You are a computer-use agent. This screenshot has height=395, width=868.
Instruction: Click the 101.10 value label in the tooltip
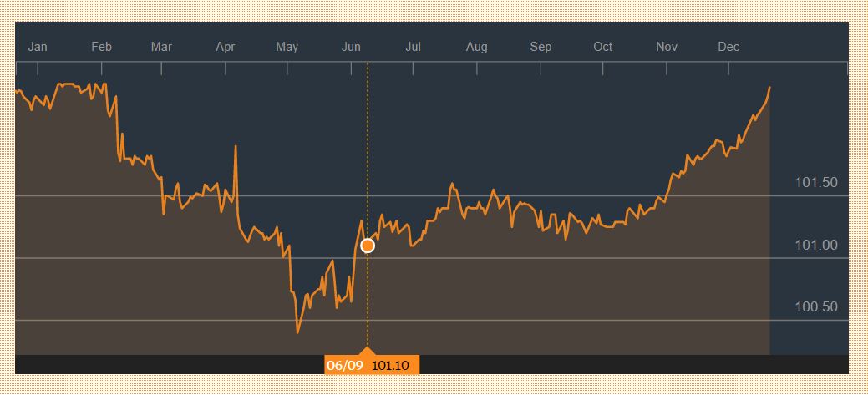click(392, 366)
